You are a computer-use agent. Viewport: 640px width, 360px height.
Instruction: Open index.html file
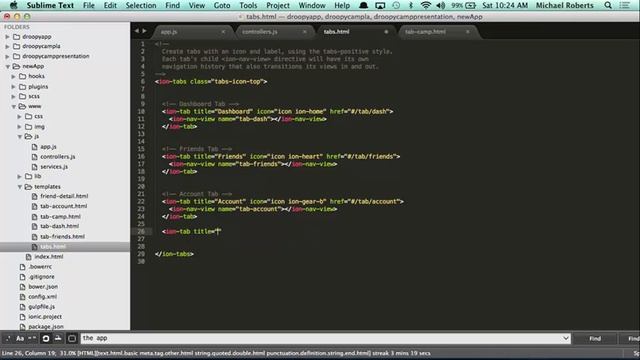(48, 257)
